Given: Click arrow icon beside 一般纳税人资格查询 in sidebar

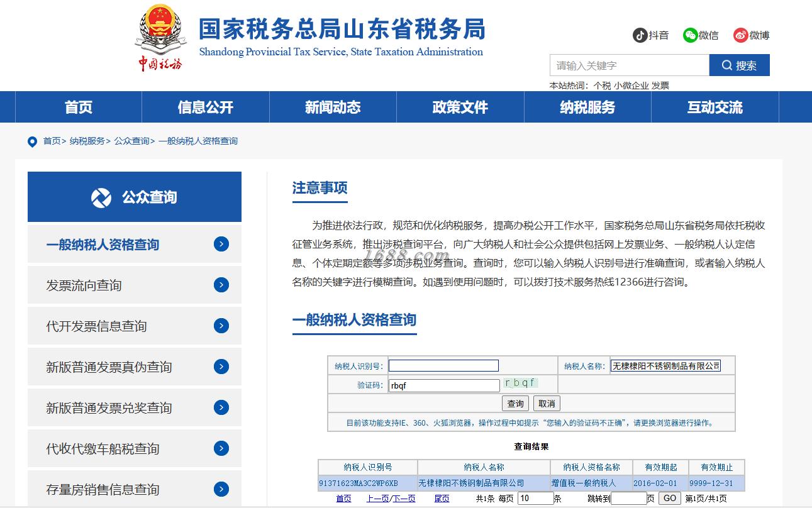Looking at the screenshot, I should pyautogui.click(x=221, y=244).
